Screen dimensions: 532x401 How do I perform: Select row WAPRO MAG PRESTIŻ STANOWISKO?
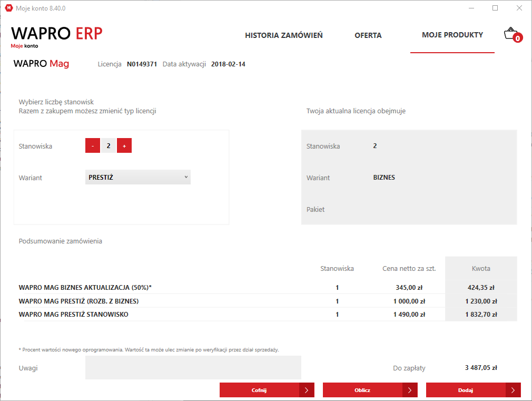click(x=268, y=315)
